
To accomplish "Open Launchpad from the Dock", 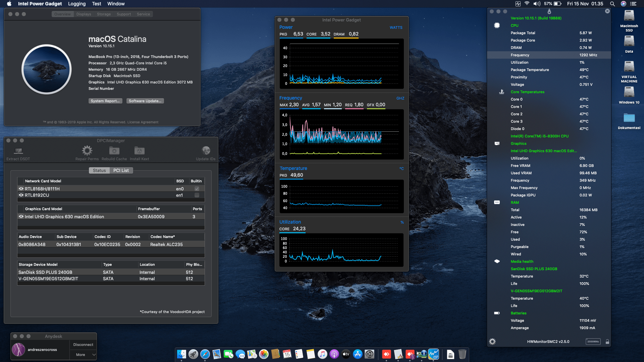I will 193,354.
